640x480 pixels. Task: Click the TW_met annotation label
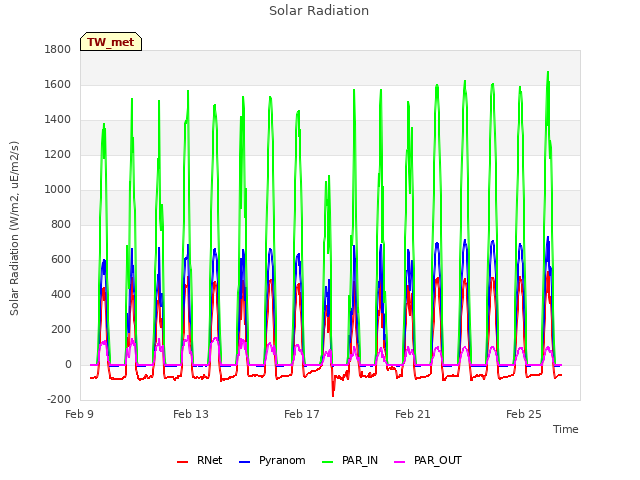(x=111, y=42)
